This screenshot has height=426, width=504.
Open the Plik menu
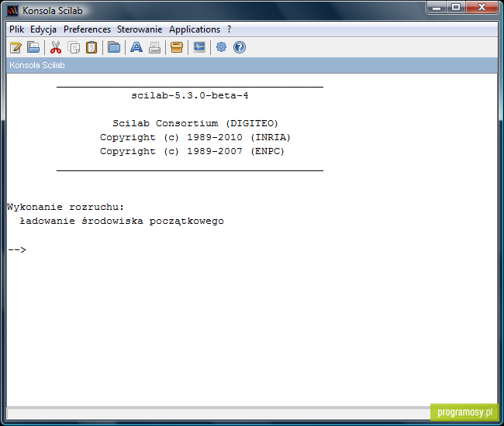(17, 29)
